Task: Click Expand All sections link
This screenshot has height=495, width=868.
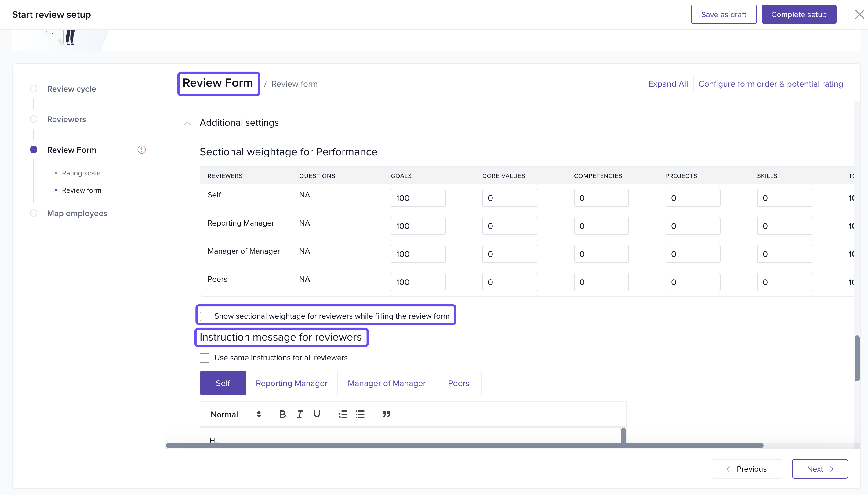Action: [668, 84]
